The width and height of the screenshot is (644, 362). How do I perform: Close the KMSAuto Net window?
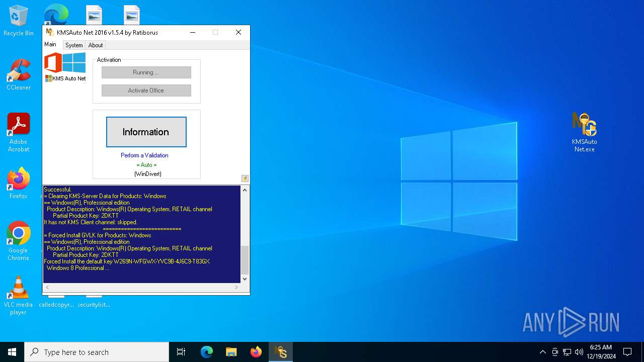pyautogui.click(x=238, y=32)
